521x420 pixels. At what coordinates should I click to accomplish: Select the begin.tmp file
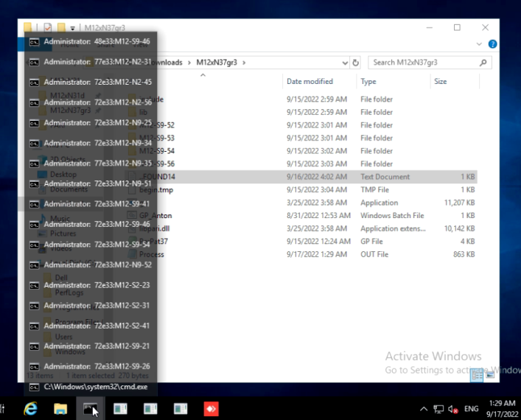coord(302,189)
